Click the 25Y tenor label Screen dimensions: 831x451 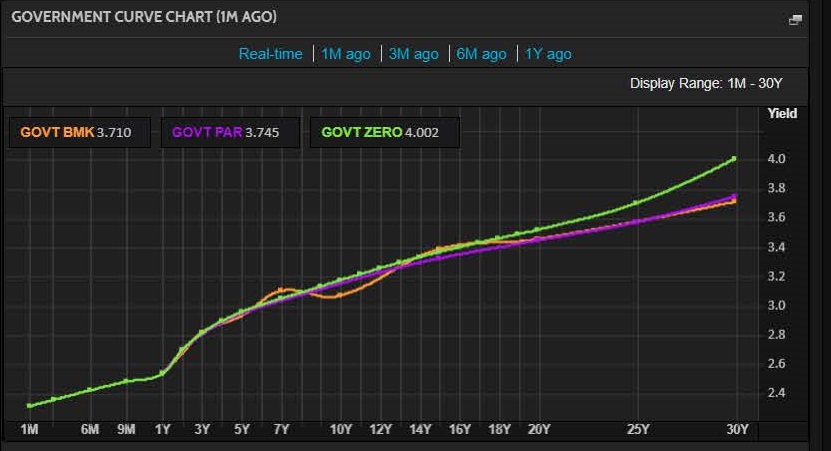[x=638, y=429]
